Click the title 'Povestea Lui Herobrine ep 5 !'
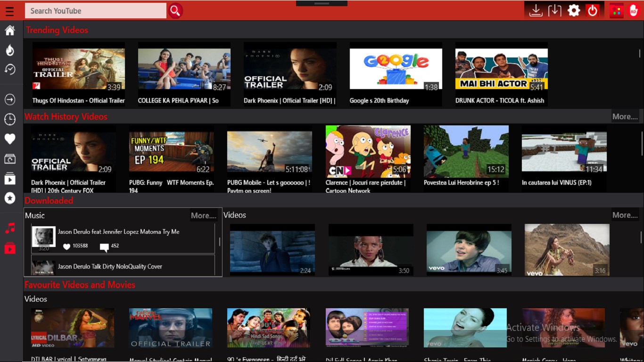644x362 pixels. pyautogui.click(x=462, y=182)
